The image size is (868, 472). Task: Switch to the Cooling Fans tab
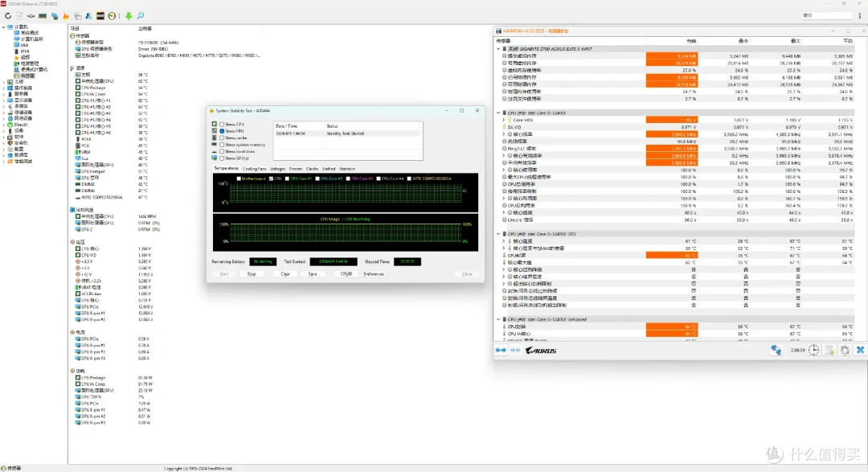tap(254, 169)
